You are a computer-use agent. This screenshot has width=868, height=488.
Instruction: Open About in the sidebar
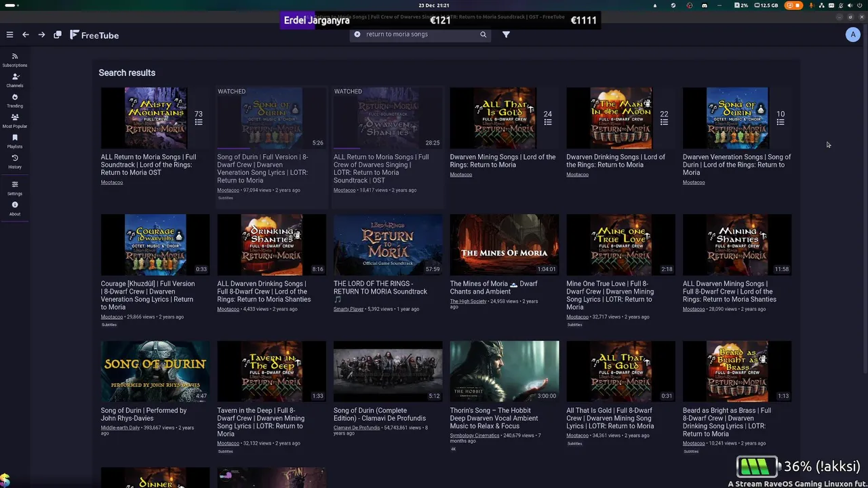[15, 209]
